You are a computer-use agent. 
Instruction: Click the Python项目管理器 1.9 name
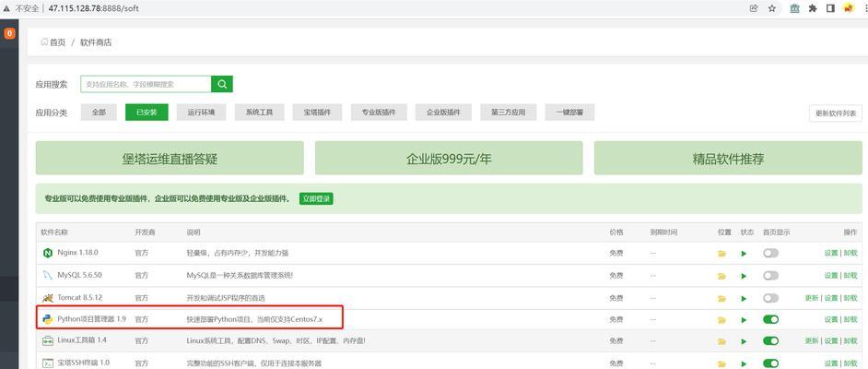92,319
